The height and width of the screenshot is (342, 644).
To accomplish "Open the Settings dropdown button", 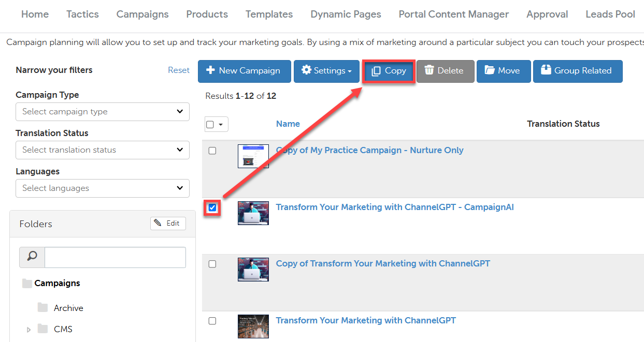I will 326,71.
